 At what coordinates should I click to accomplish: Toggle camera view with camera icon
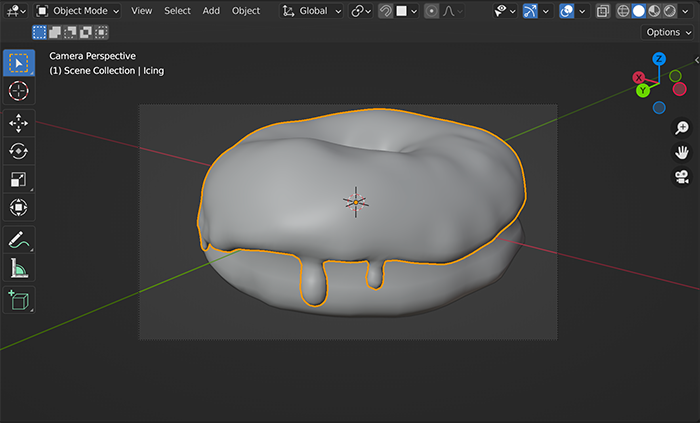tap(681, 177)
